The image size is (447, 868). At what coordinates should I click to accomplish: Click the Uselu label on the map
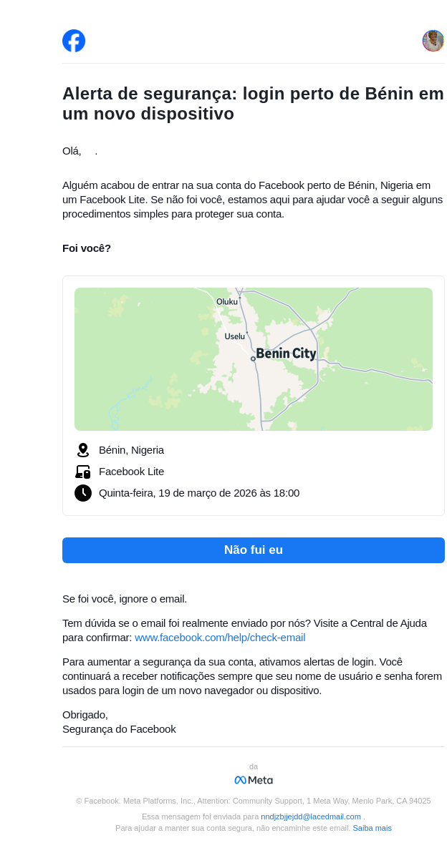(x=234, y=336)
